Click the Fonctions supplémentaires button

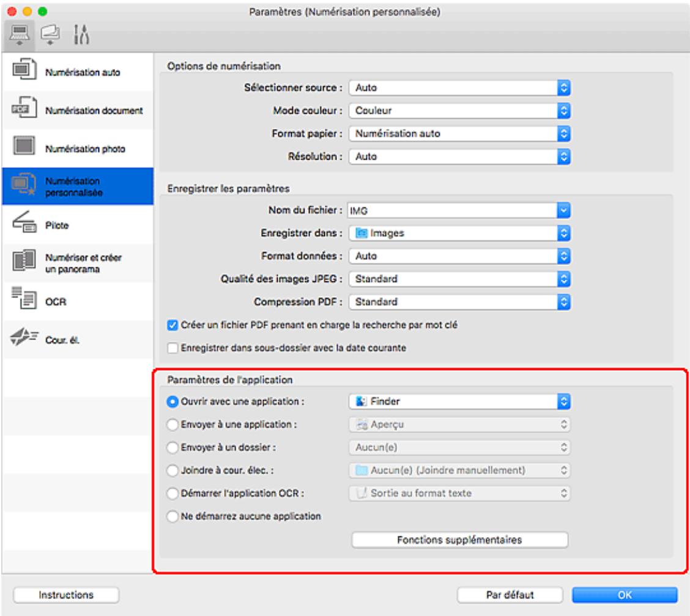click(459, 540)
